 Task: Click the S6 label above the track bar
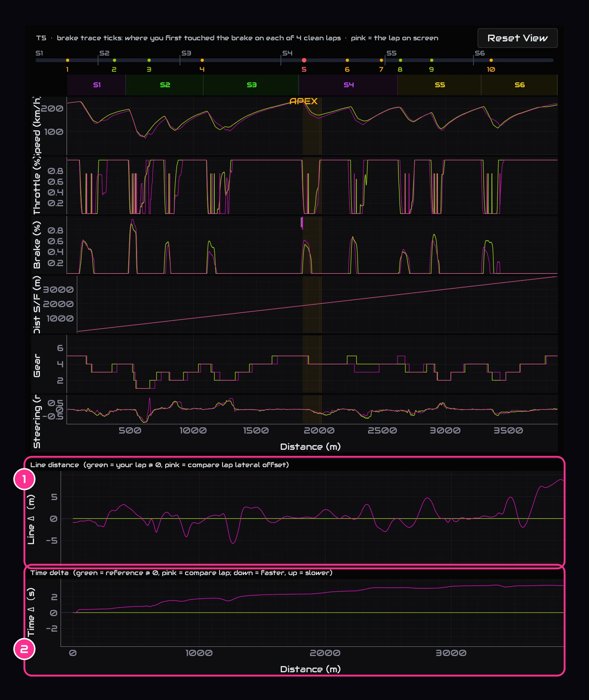pos(480,53)
